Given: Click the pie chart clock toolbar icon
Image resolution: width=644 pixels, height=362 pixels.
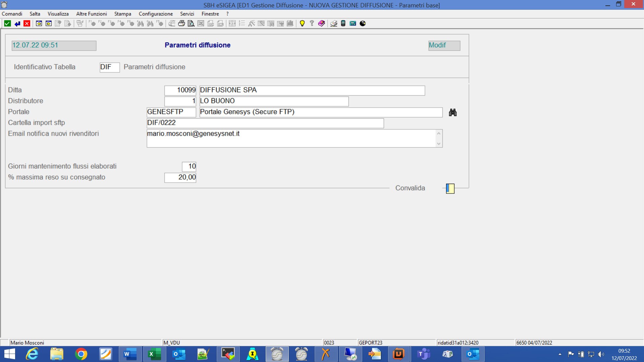Looking at the screenshot, I should pyautogui.click(x=363, y=23).
